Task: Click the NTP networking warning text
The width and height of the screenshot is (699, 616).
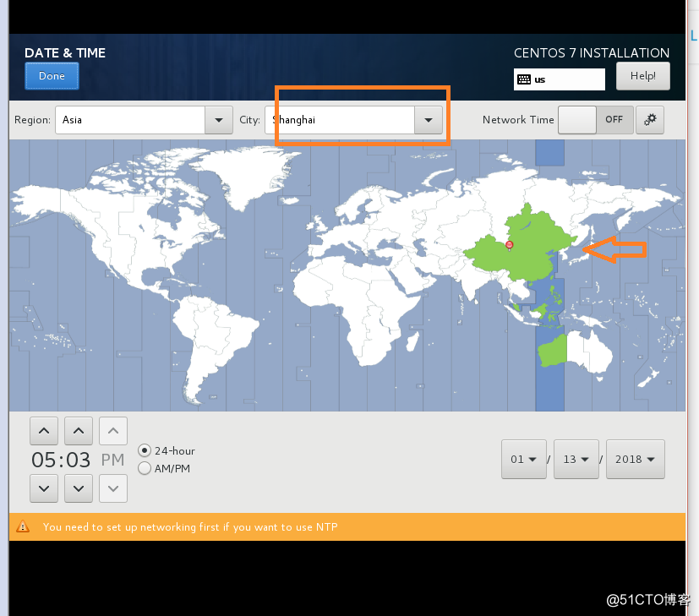Action: click(x=190, y=527)
